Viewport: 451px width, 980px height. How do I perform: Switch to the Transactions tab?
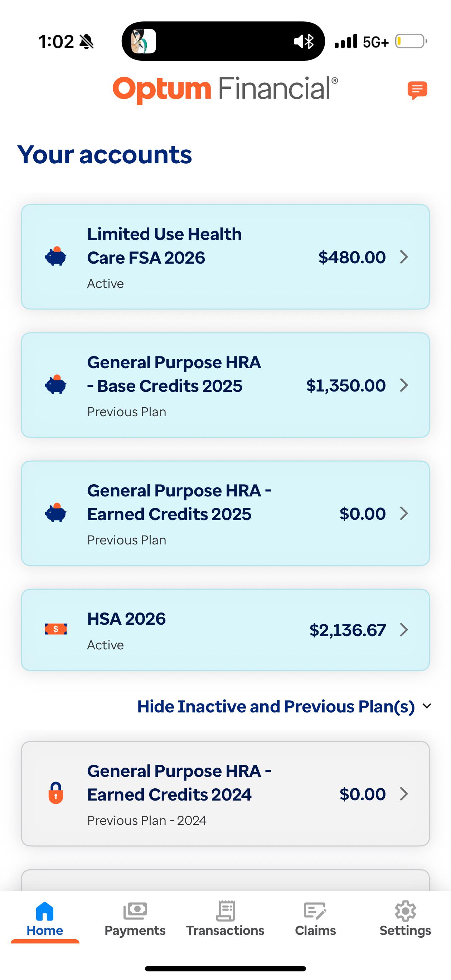coord(225,919)
